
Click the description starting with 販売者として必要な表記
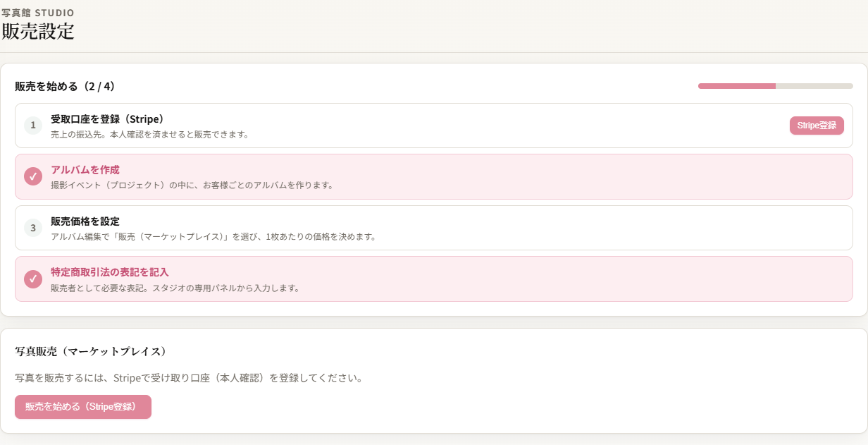click(x=175, y=288)
